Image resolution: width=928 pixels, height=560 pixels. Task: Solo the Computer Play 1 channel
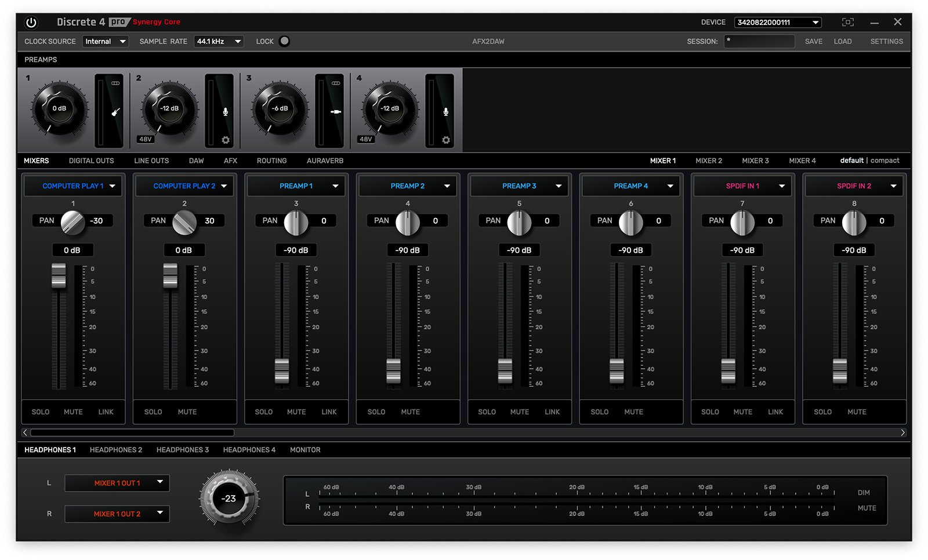pyautogui.click(x=41, y=412)
